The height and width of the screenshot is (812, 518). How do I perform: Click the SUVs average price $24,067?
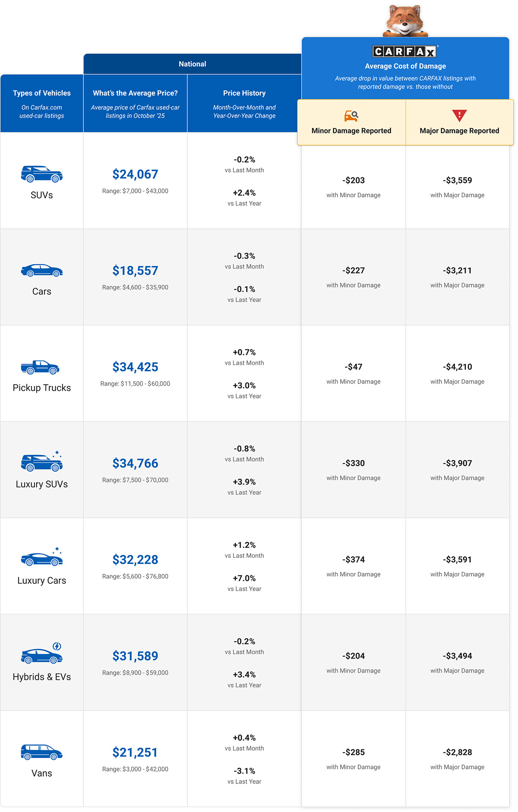[x=135, y=174]
